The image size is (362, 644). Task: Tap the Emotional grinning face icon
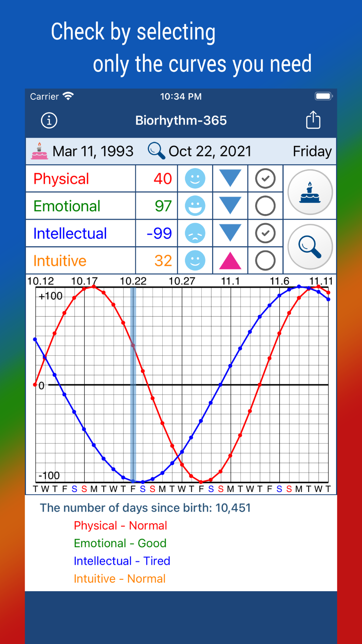pyautogui.click(x=195, y=206)
